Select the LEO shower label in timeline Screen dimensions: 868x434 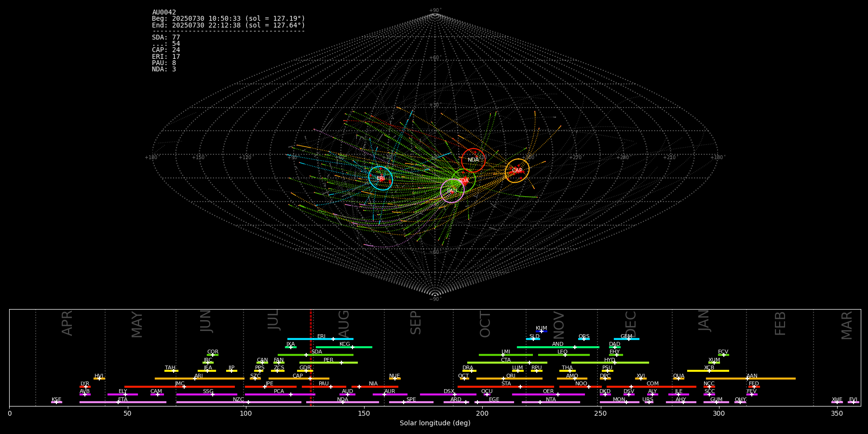[562, 352]
